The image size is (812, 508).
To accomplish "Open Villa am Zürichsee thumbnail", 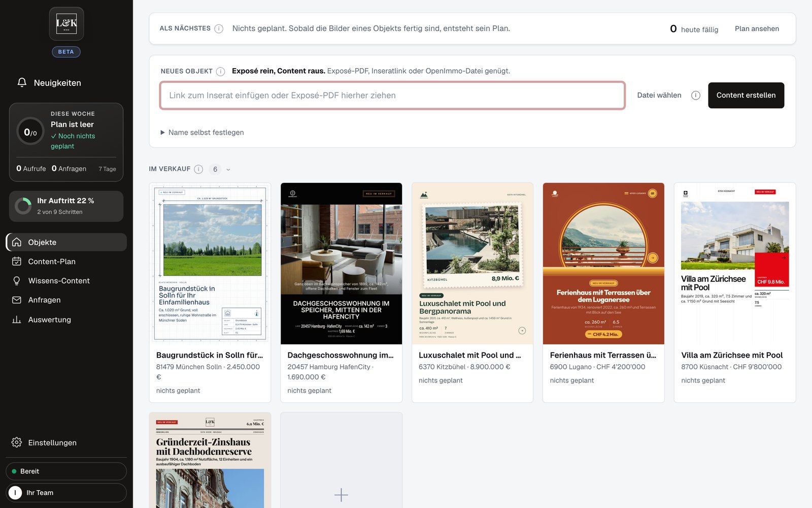I will point(735,264).
